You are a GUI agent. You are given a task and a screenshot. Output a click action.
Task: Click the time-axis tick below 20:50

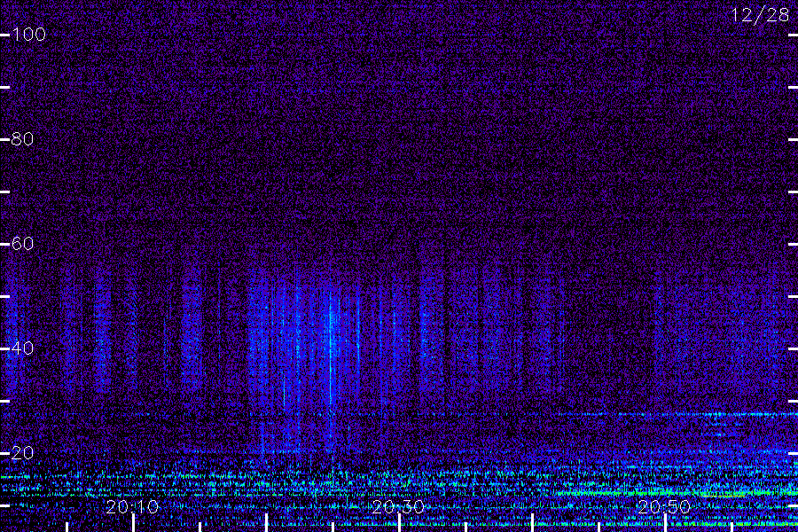(x=665, y=523)
